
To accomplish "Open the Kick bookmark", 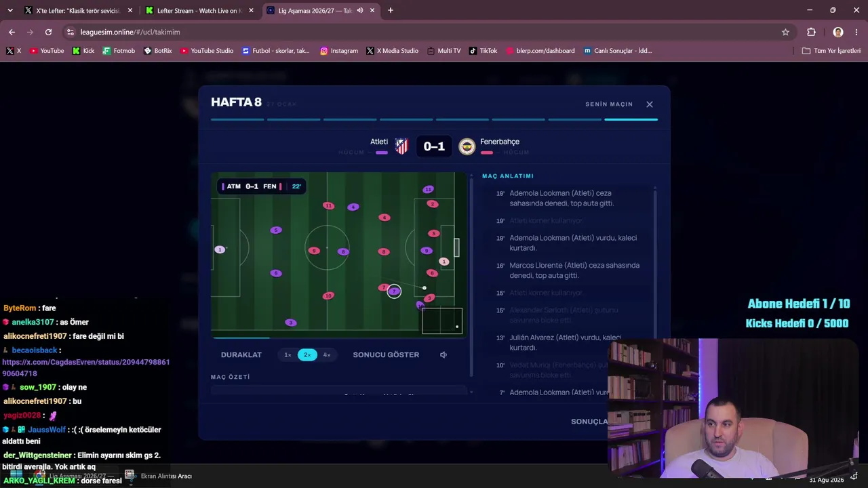I will [x=83, y=51].
